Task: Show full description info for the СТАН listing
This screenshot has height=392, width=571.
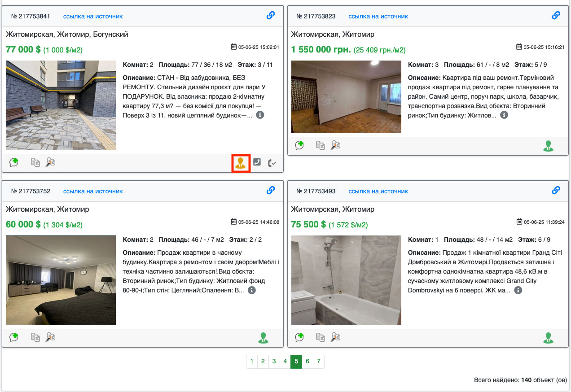Action: (260, 115)
